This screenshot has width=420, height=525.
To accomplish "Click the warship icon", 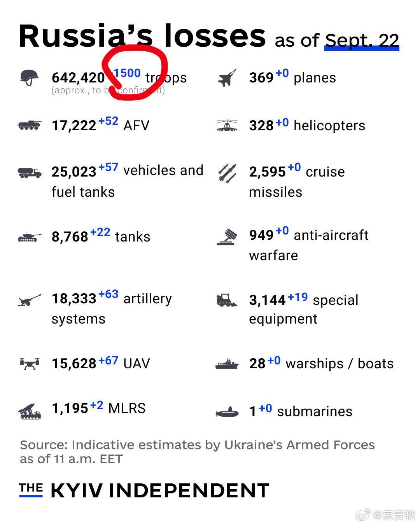I will 227,364.
